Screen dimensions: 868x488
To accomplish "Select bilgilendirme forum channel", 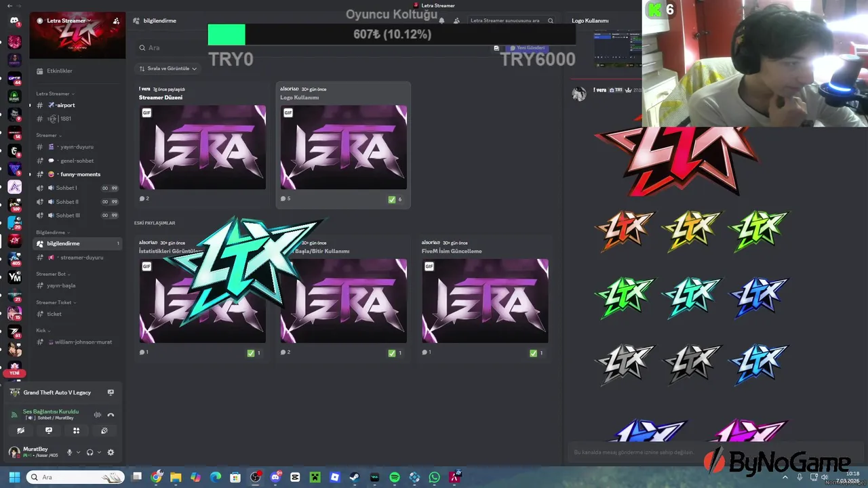I will point(77,243).
